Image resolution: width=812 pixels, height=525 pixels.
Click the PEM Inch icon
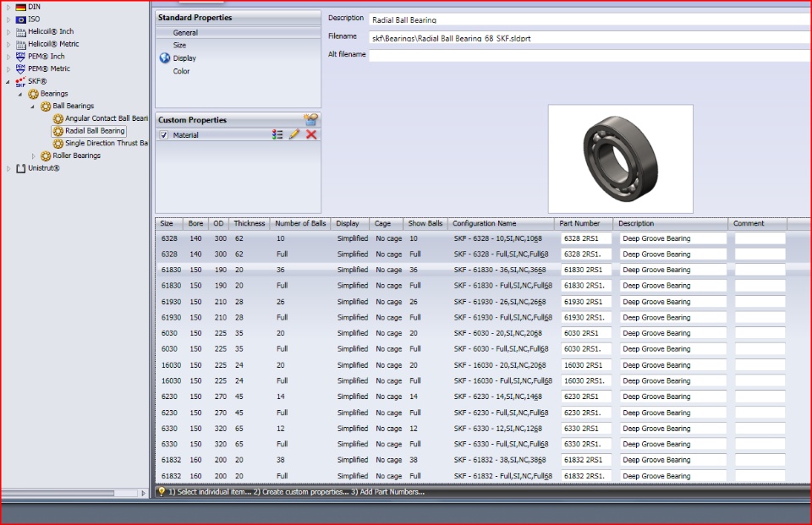20,57
